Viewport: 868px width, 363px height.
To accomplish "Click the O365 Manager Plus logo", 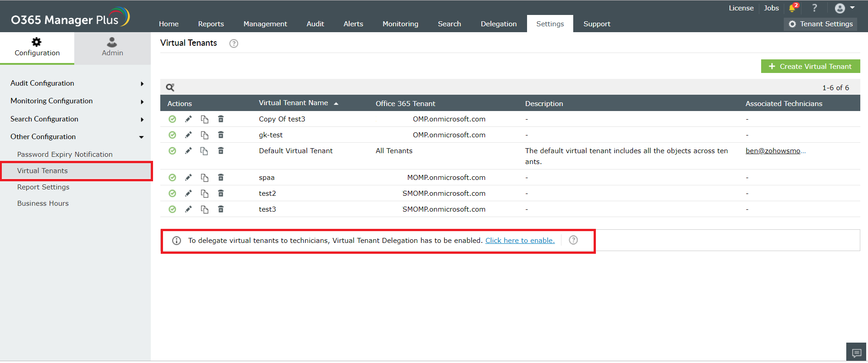I will [70, 17].
